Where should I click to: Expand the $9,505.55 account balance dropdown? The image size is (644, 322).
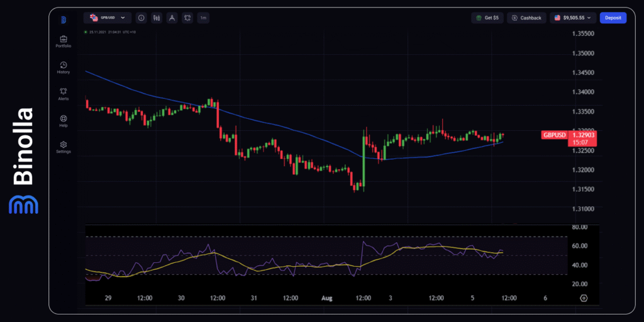[572, 18]
